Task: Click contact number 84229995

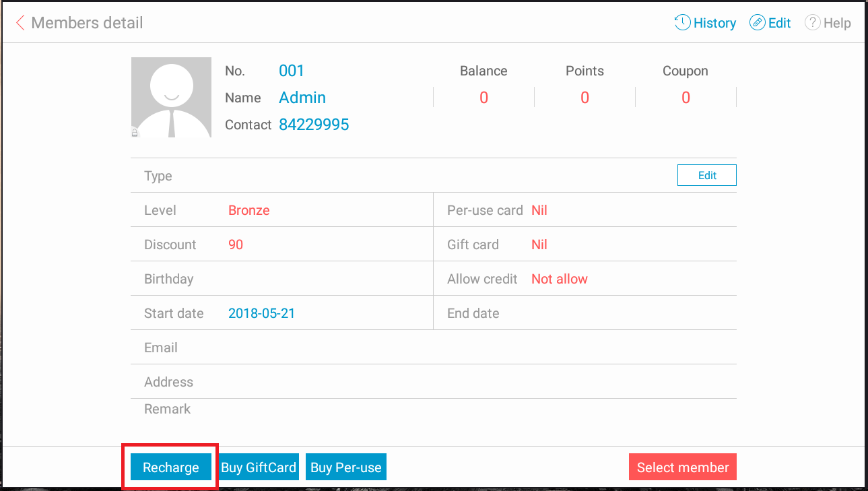Action: click(314, 125)
